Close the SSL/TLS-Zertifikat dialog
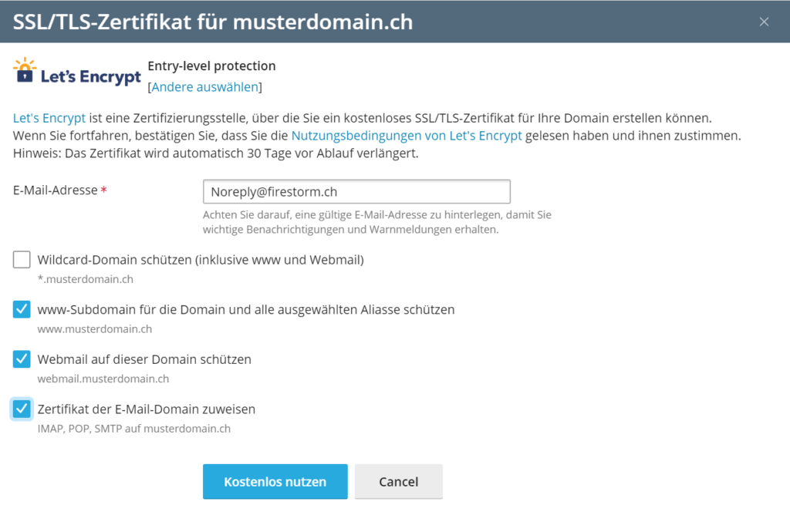 click(x=764, y=22)
